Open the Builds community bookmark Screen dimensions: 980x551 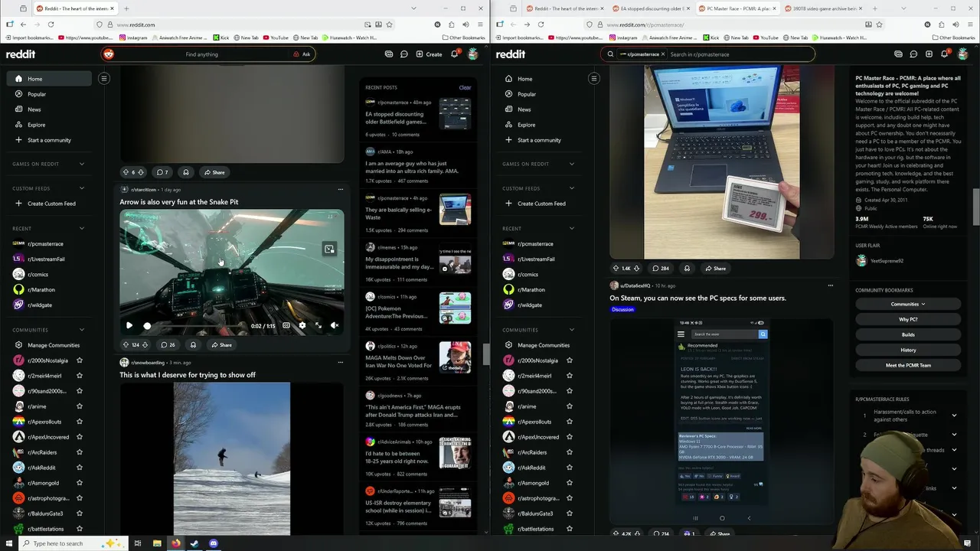[908, 334]
